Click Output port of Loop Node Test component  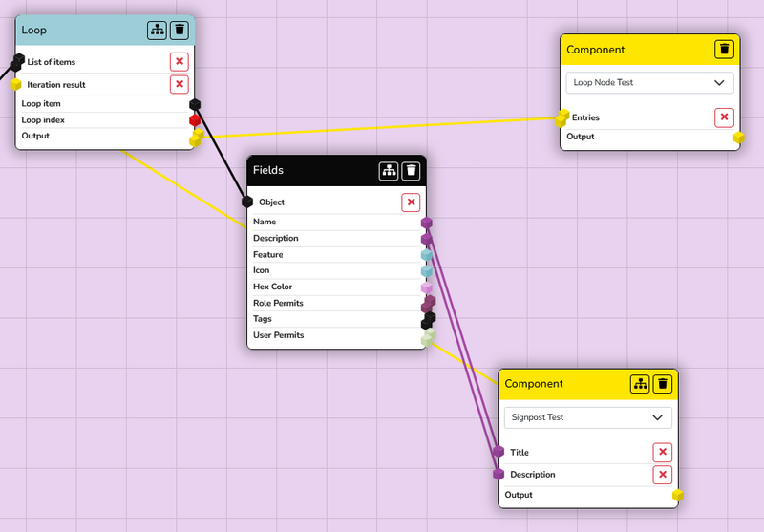click(738, 138)
